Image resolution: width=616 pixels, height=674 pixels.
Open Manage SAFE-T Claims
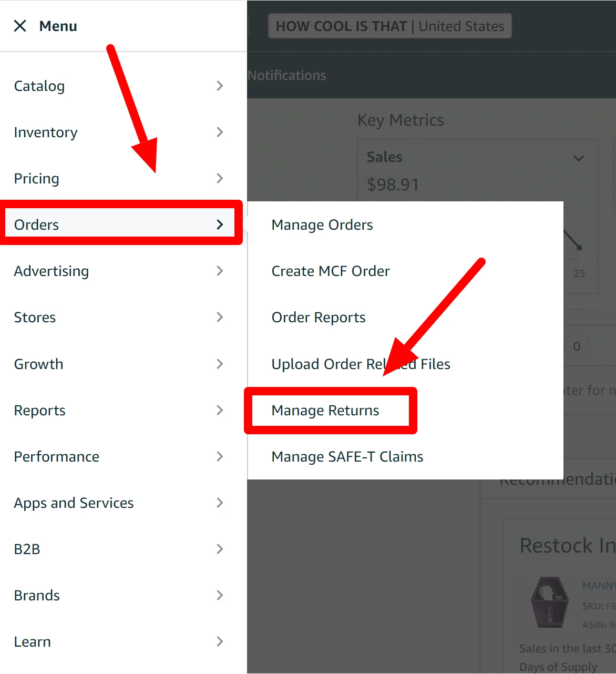click(x=347, y=456)
